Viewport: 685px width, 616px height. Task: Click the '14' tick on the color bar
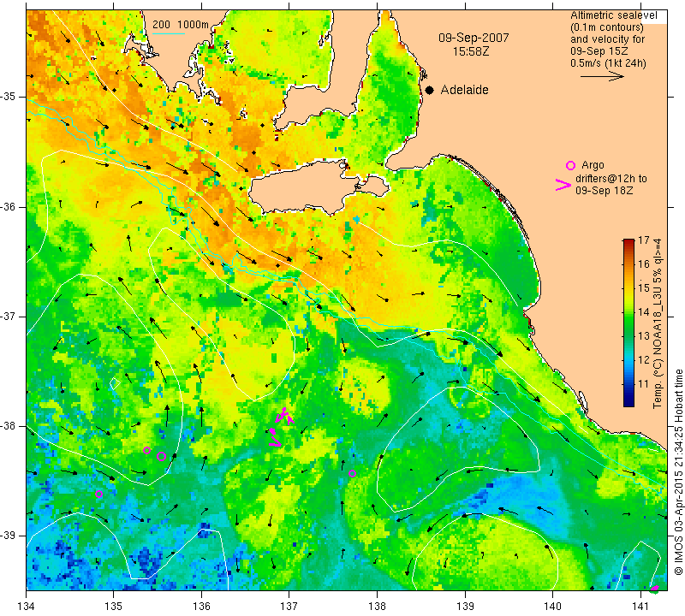point(644,312)
